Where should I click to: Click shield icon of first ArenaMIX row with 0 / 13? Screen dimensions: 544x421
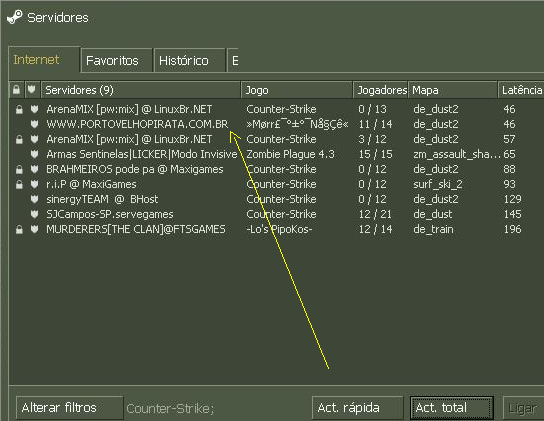pos(34,109)
